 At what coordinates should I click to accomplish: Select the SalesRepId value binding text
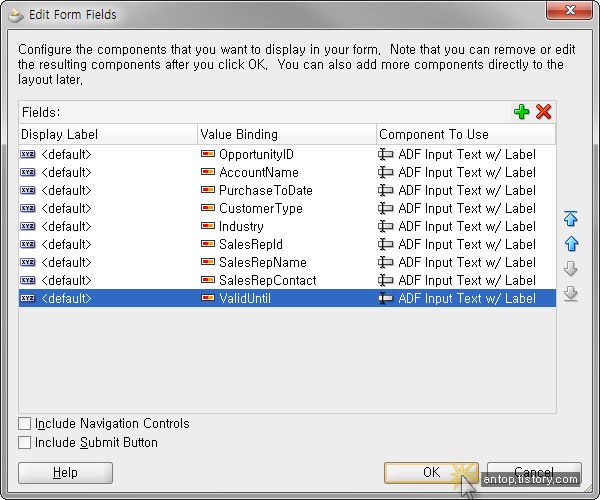pos(251,244)
